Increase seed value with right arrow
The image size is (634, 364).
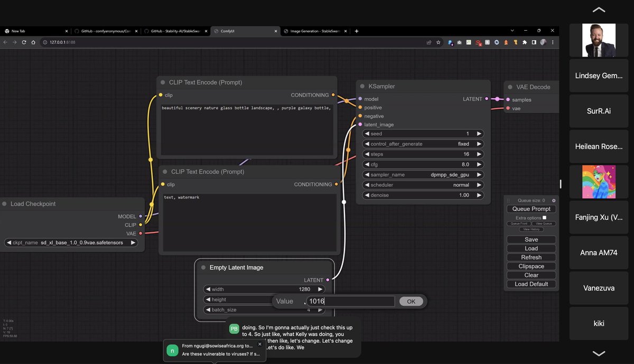click(479, 134)
